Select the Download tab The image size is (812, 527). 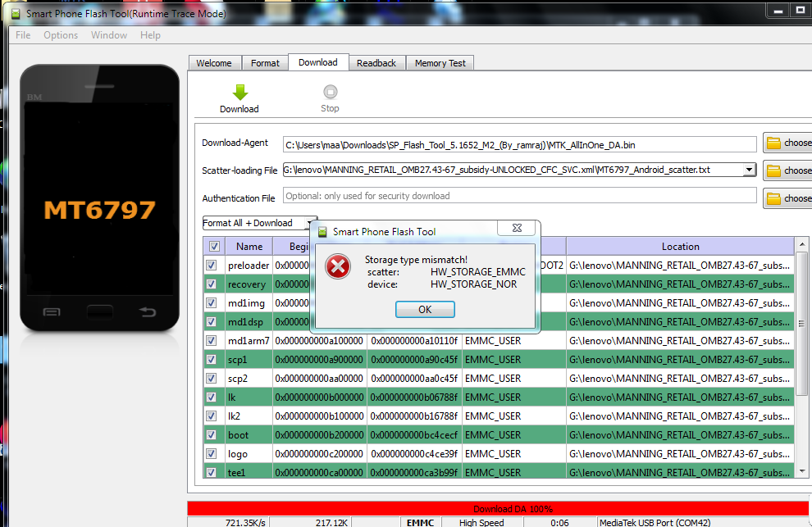coord(318,62)
